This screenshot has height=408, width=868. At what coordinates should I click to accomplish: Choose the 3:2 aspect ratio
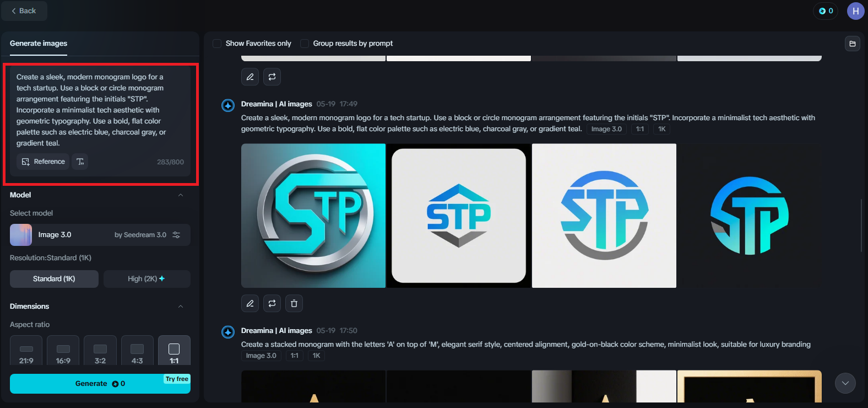pyautogui.click(x=100, y=351)
